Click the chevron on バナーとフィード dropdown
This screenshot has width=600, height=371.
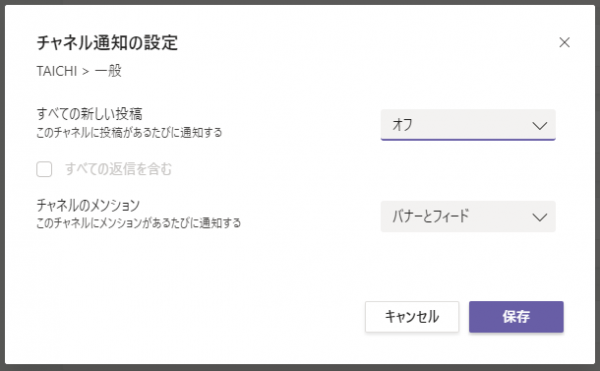click(x=540, y=217)
